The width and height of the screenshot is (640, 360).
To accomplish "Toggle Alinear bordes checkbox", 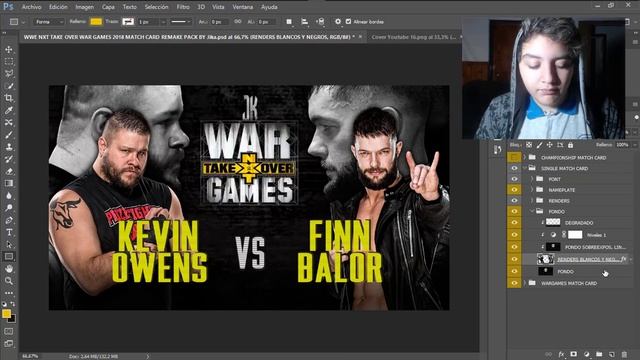I will pyautogui.click(x=348, y=22).
